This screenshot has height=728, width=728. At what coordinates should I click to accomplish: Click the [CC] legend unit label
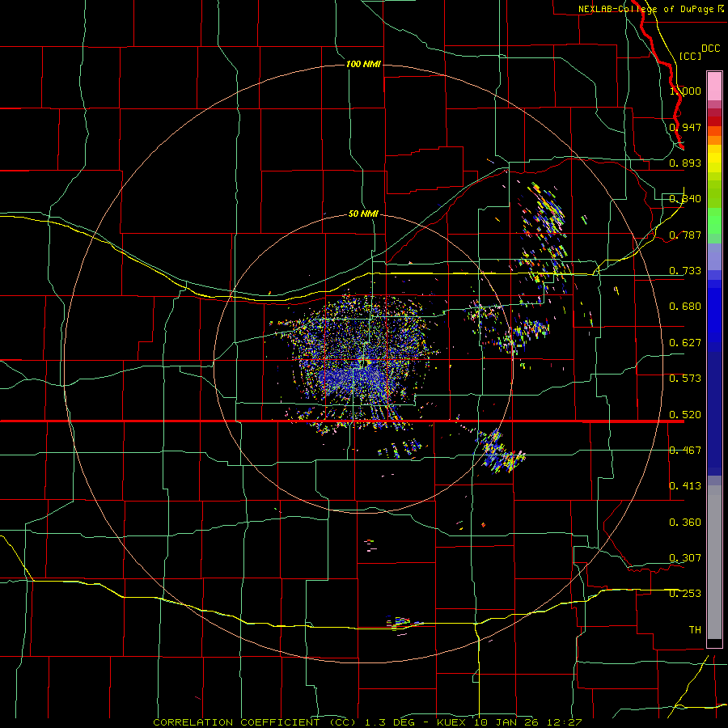(690, 56)
